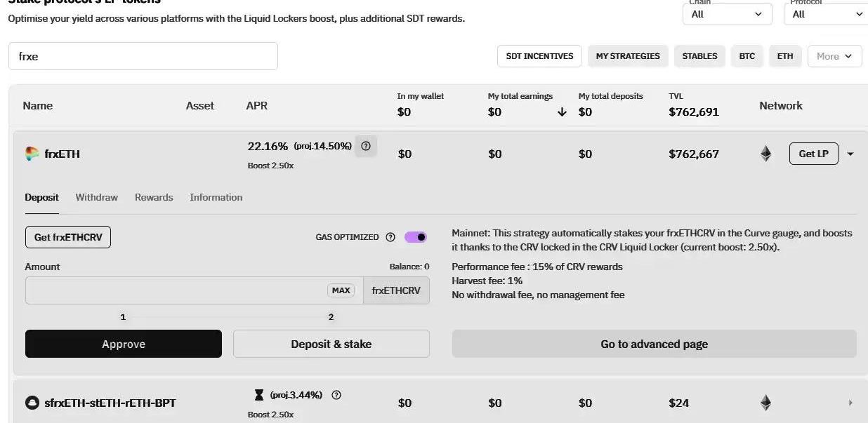The image size is (868, 423).
Task: Click the APR help icon for frxETH
Action: [x=366, y=146]
